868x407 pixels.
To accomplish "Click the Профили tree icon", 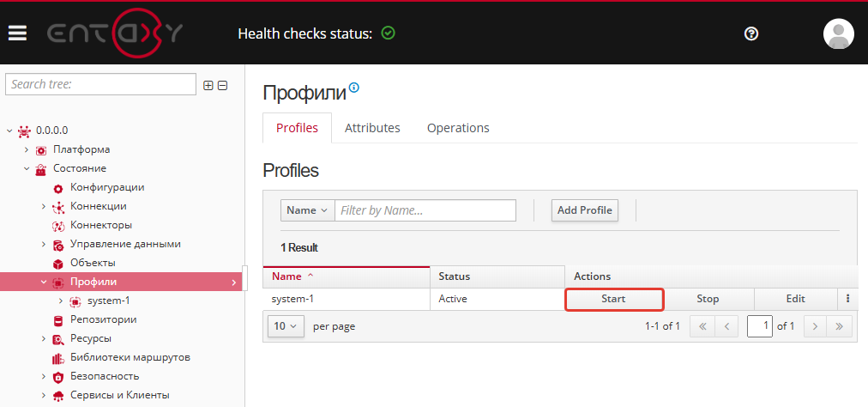I will pos(58,282).
